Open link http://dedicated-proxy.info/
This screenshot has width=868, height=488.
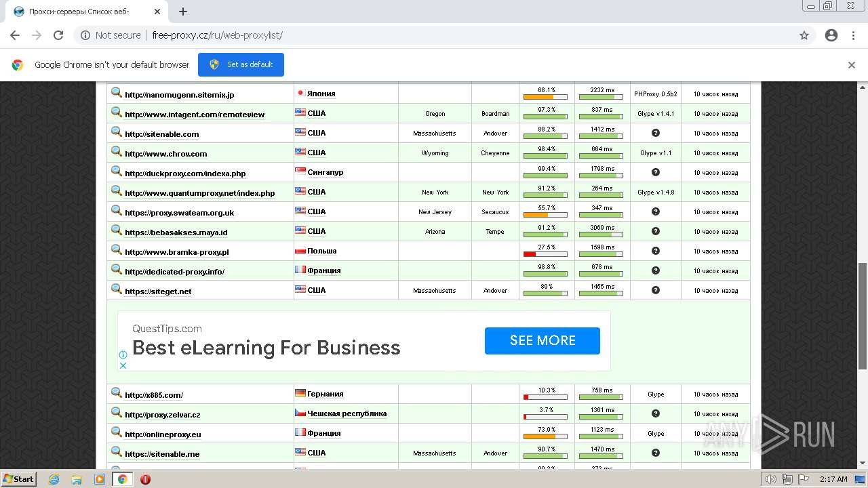174,272
